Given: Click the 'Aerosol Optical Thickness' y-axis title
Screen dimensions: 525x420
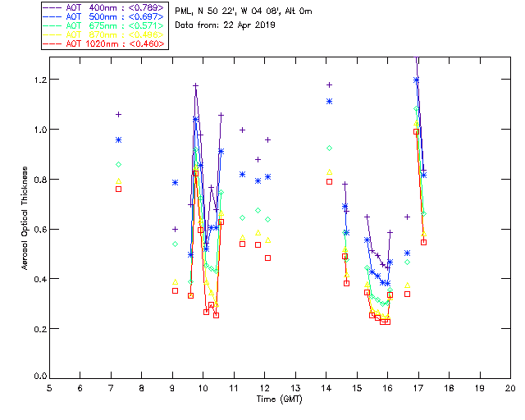Looking at the screenshot, I should 24,218.
